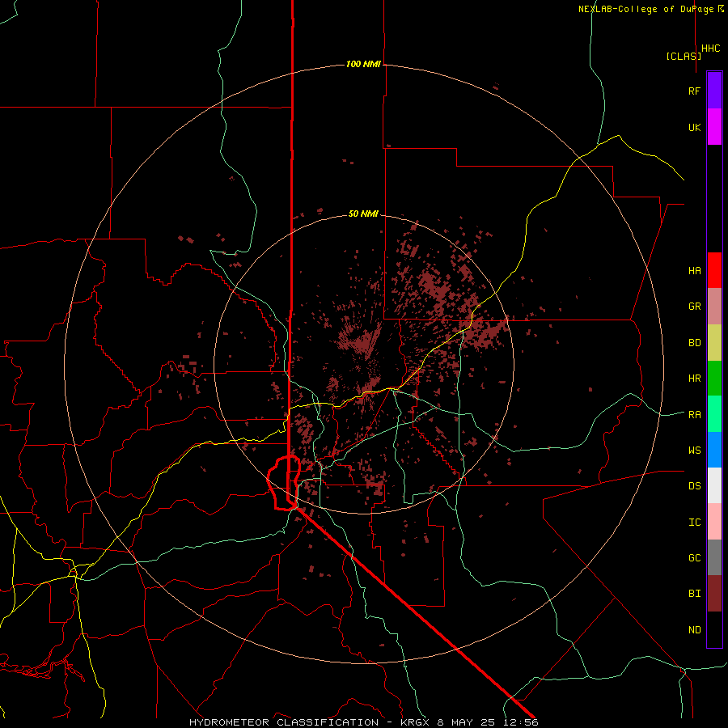Click the RA legend label

[694, 415]
